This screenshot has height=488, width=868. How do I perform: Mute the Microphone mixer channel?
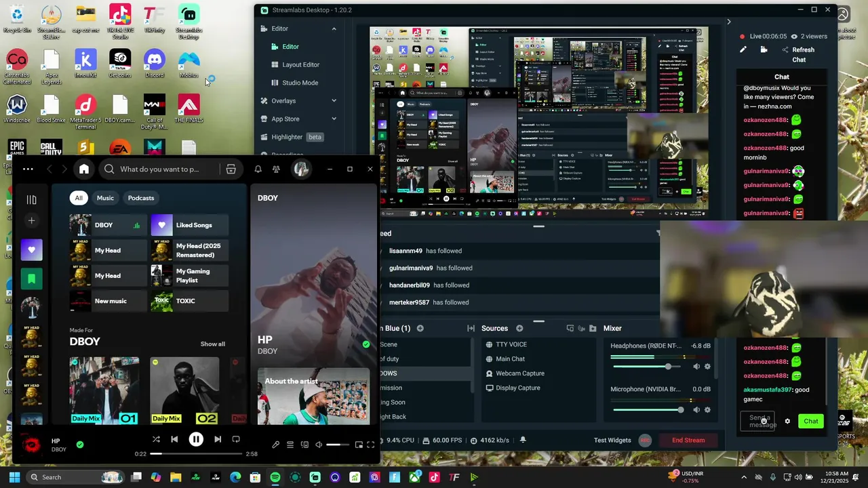[x=696, y=410]
